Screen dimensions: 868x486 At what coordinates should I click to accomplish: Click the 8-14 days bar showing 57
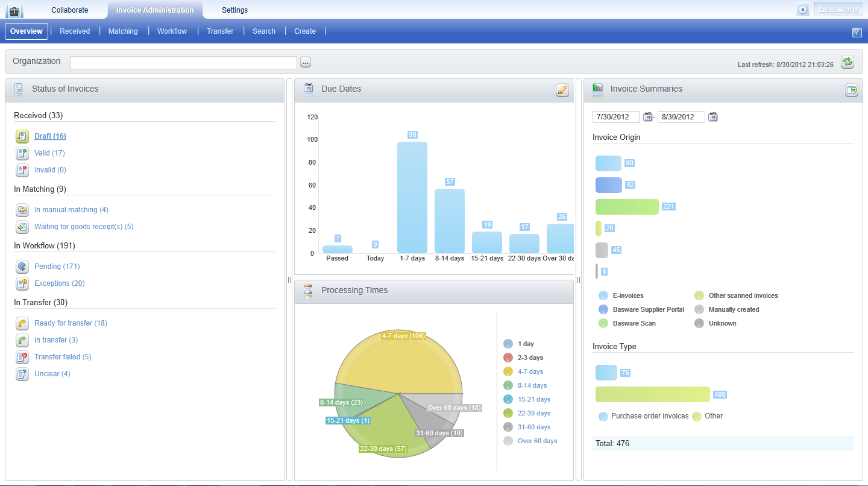[450, 221]
